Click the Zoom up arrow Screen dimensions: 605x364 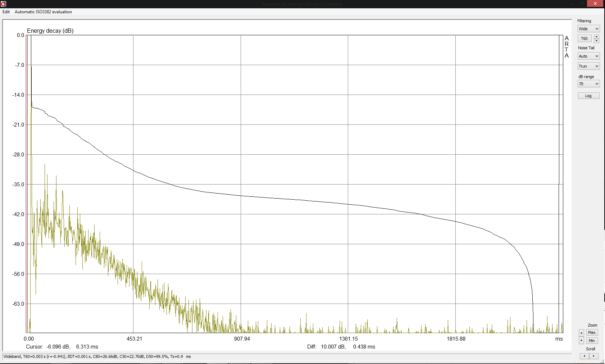coord(581,333)
